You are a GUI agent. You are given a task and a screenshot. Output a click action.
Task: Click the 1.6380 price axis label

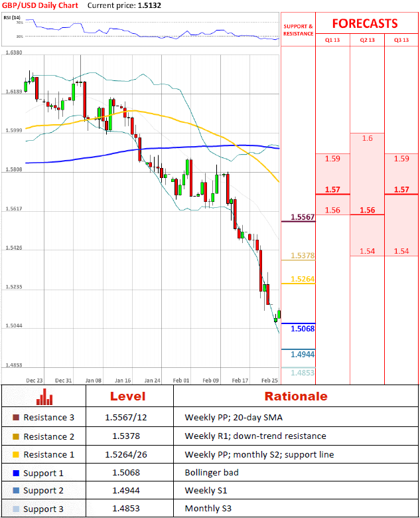click(14, 52)
